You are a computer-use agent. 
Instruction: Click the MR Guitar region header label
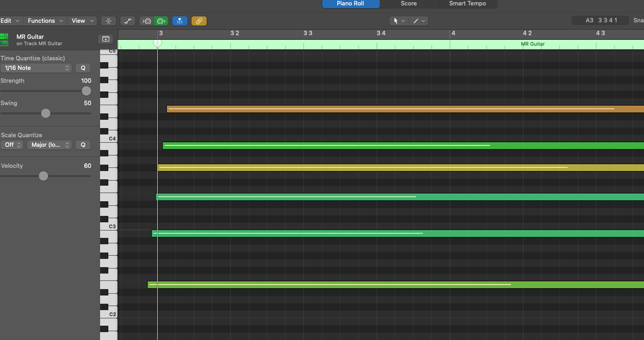[x=533, y=44]
